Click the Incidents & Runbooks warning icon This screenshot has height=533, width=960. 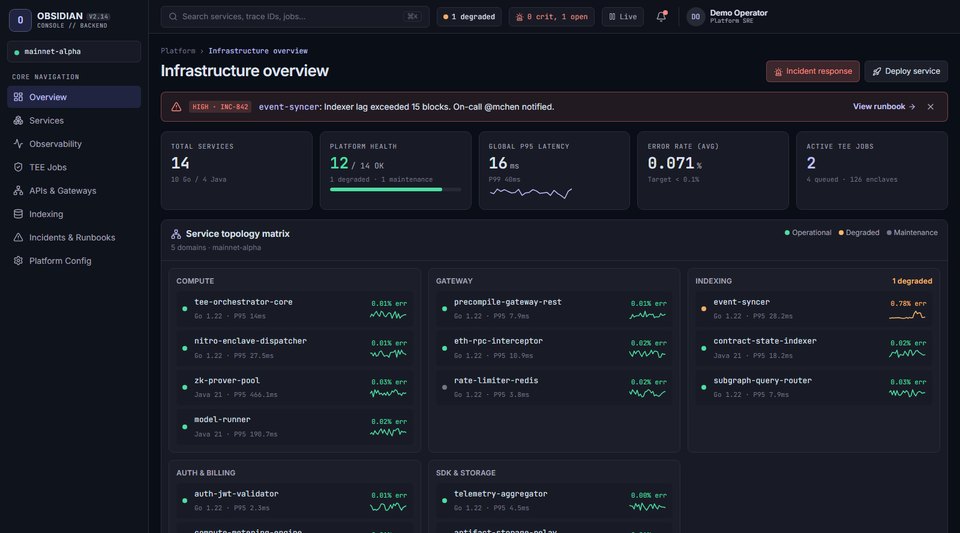(18, 237)
